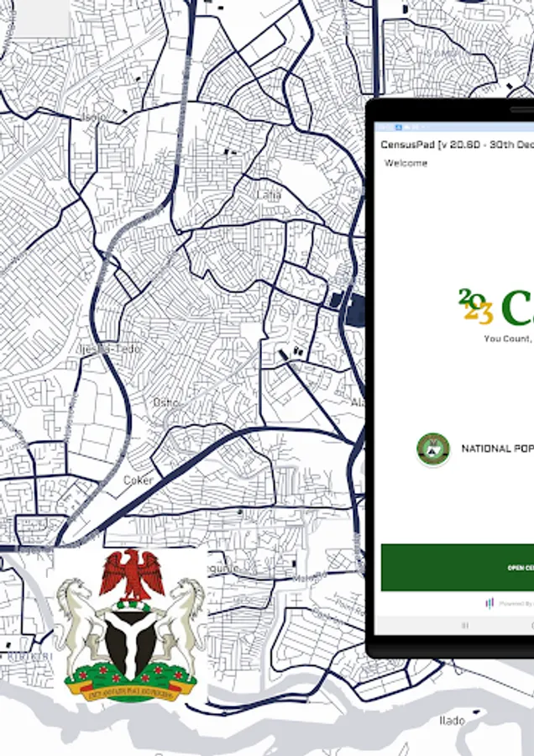The width and height of the screenshot is (534, 756).
Task: Click the purple bars Powered By logo
Action: (489, 603)
